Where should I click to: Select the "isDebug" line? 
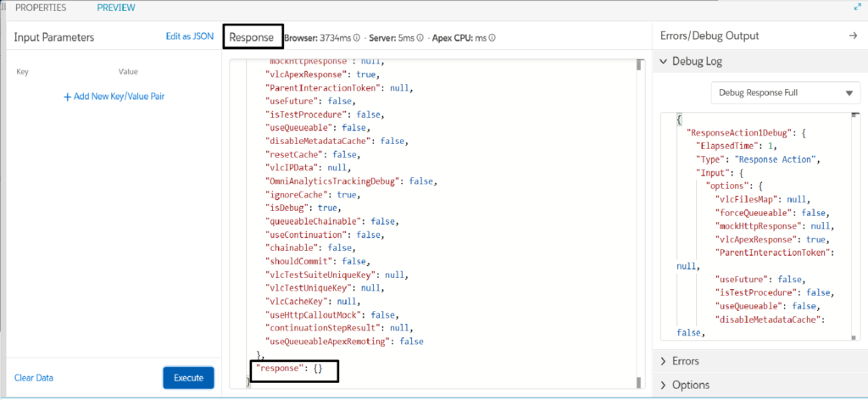coord(303,208)
